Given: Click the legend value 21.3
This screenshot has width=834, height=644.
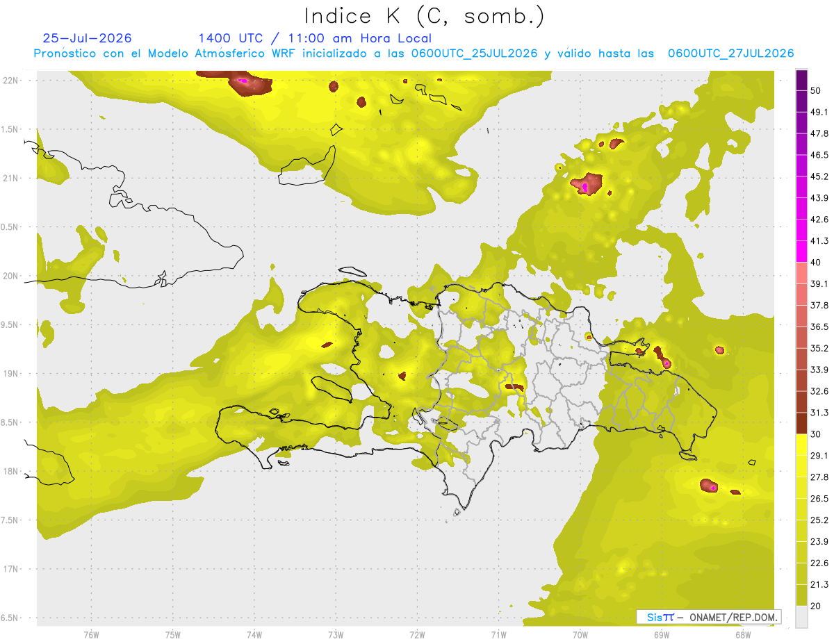Looking at the screenshot, I should point(819,585).
